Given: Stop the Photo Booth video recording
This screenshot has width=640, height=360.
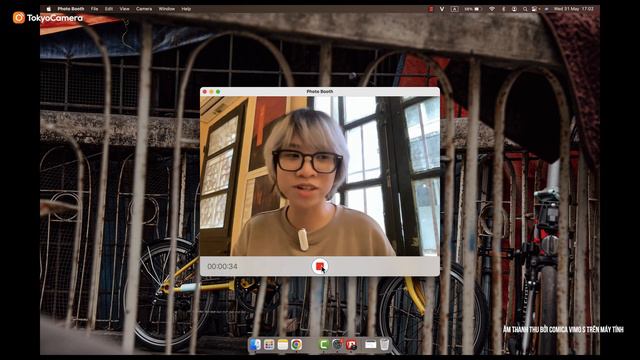Looking at the screenshot, I should [x=320, y=266].
